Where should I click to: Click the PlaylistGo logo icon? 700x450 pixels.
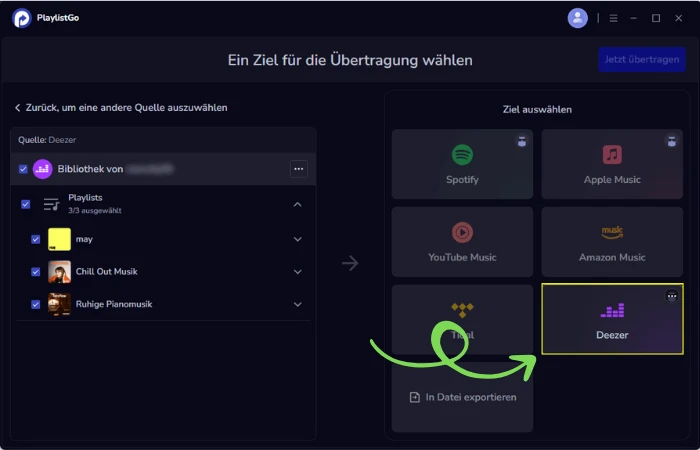pos(21,18)
